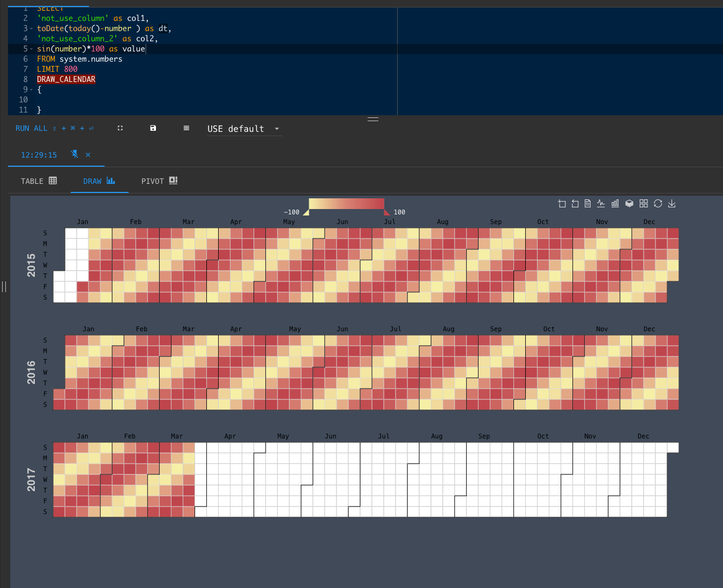Collapse the code fold at line 9
Screen dimensions: 723x588
pyautogui.click(x=31, y=90)
